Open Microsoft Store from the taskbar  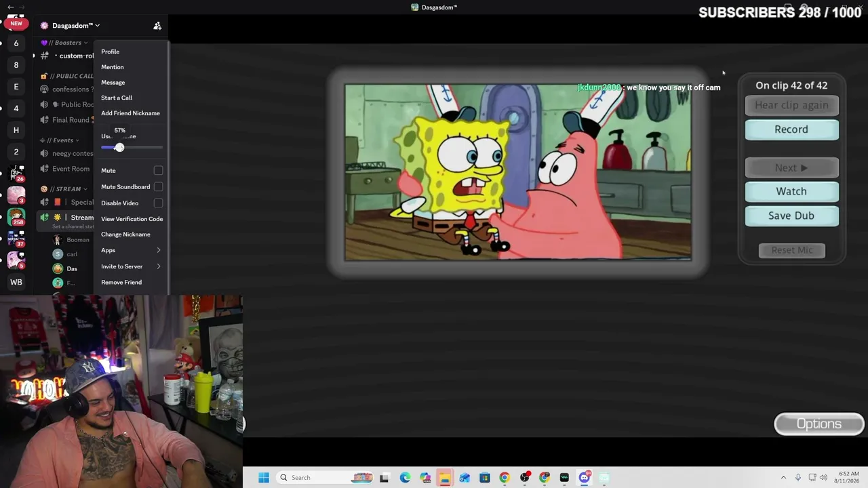pos(485,478)
